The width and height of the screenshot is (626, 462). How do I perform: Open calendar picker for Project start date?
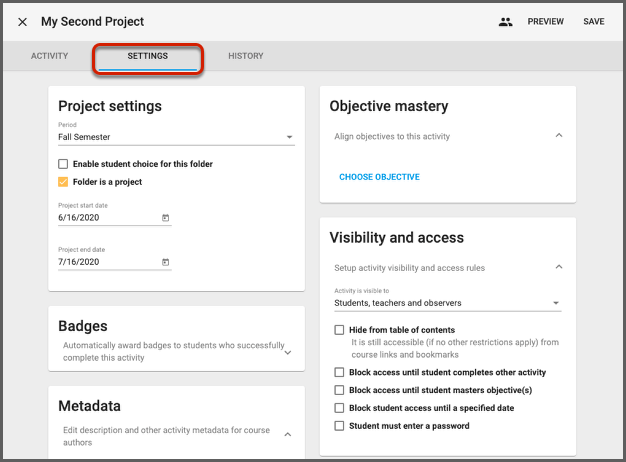click(x=166, y=218)
